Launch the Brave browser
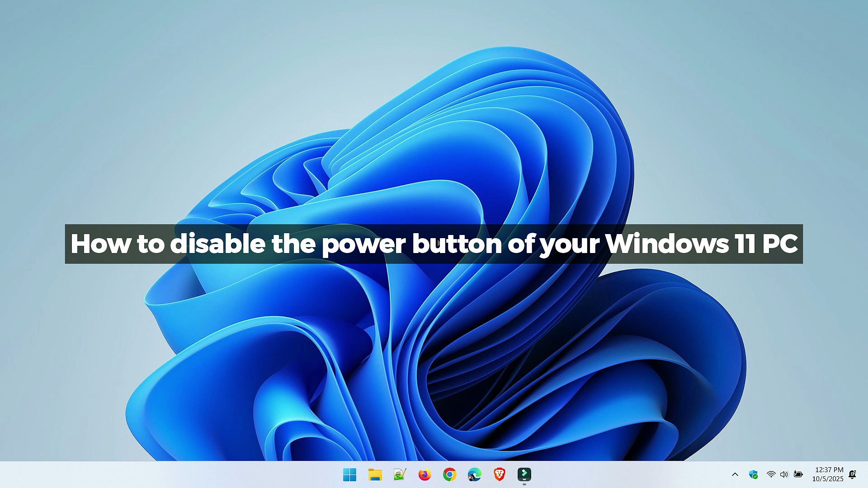 499,474
